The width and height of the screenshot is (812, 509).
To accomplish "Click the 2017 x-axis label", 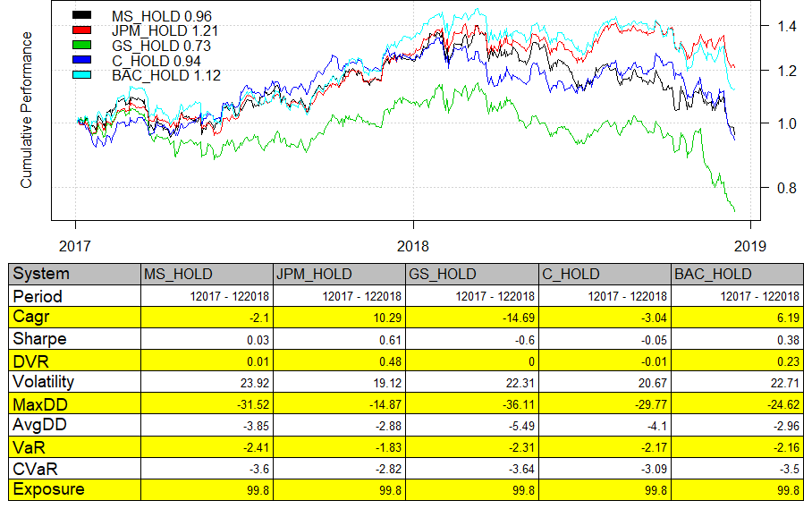I will [x=74, y=246].
